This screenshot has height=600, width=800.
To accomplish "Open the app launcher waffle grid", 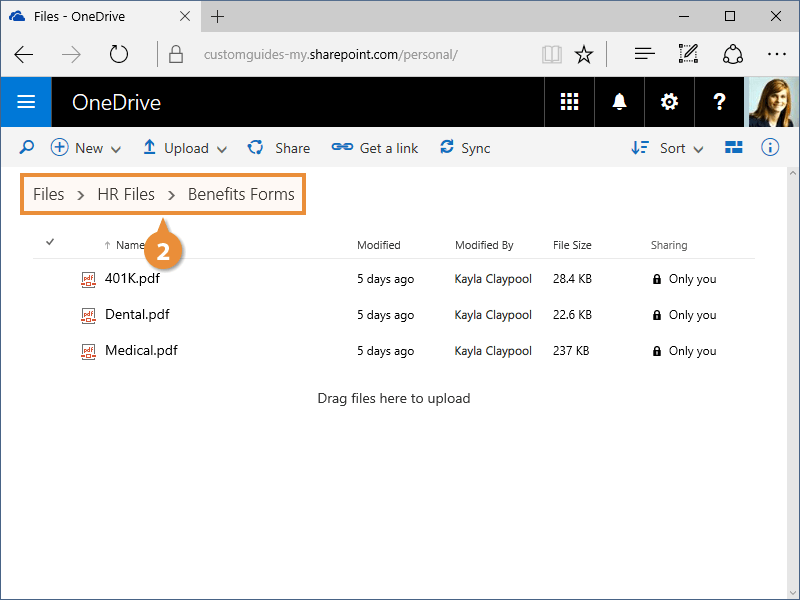I will [569, 102].
